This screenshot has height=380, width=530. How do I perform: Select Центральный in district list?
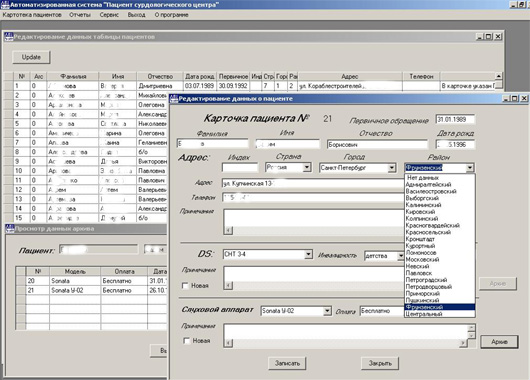pos(440,314)
